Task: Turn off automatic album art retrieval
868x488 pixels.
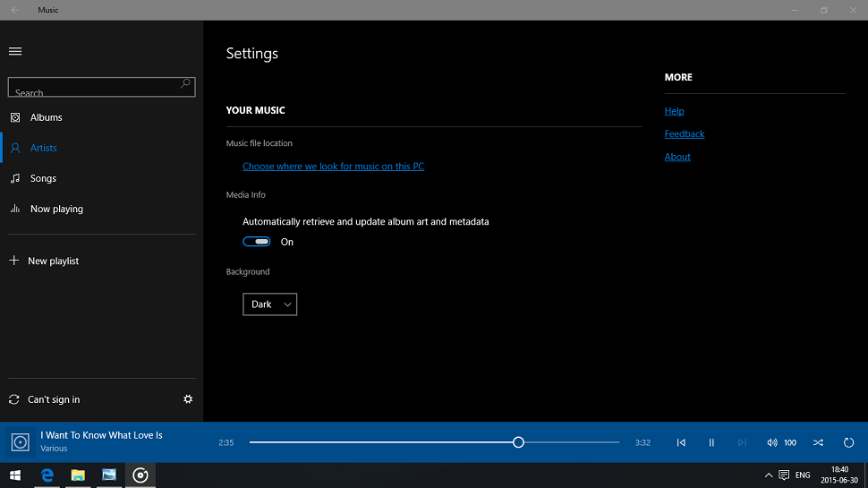Action: click(x=257, y=242)
